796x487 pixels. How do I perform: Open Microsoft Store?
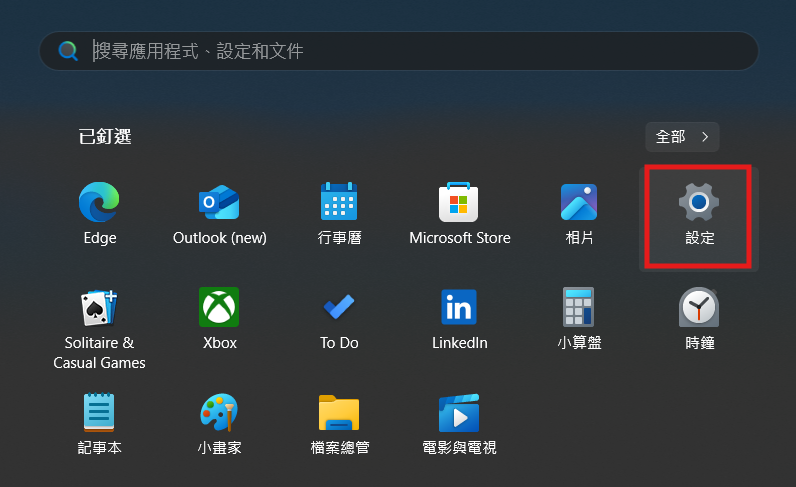(x=459, y=214)
